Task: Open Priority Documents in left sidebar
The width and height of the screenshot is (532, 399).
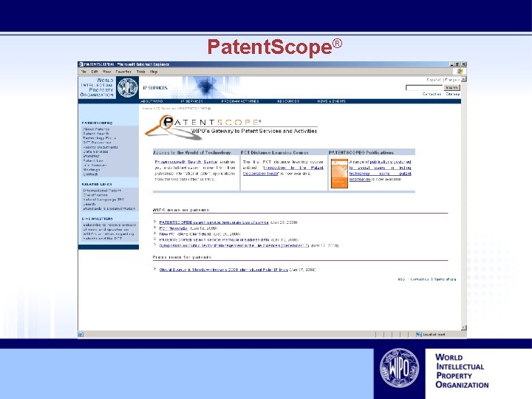Action: tap(100, 147)
